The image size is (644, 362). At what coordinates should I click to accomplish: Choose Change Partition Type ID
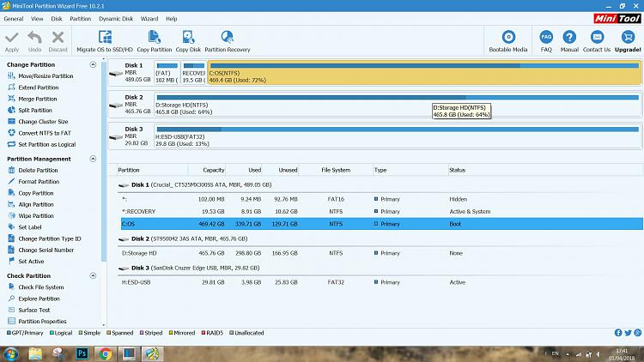50,238
